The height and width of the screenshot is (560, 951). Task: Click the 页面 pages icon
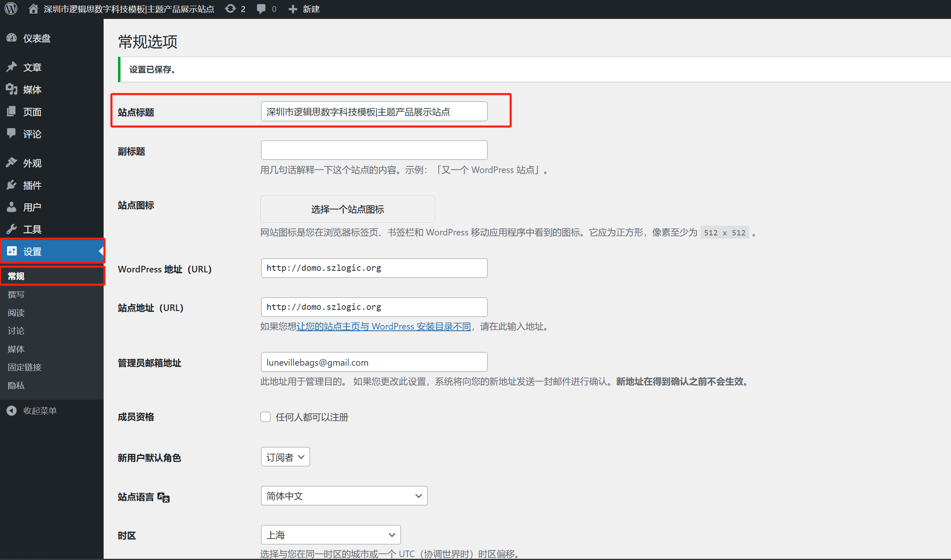coord(12,111)
